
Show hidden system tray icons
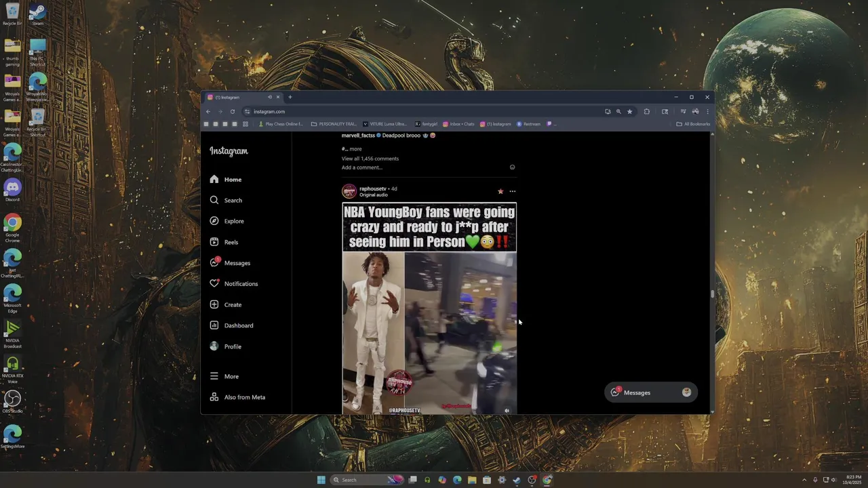pos(804,480)
